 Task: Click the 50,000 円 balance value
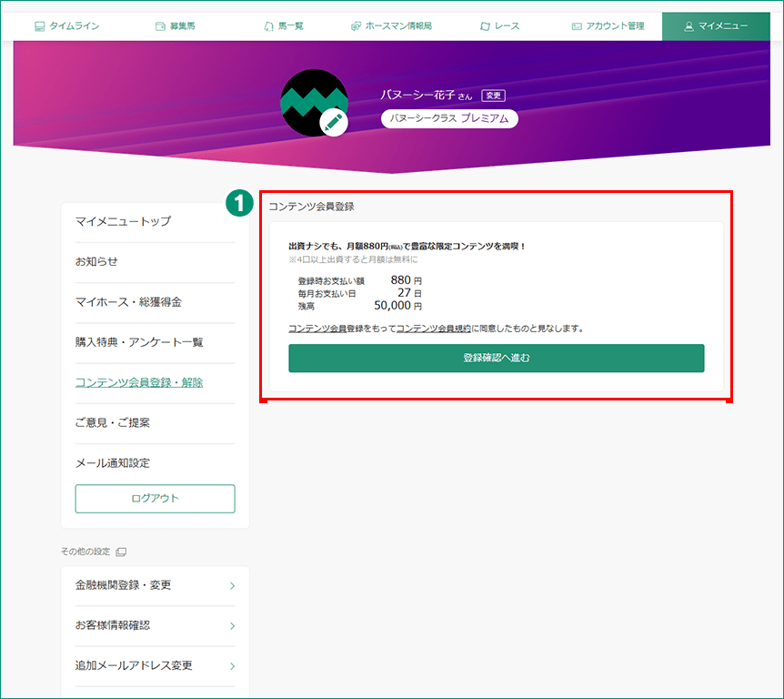coord(398,306)
